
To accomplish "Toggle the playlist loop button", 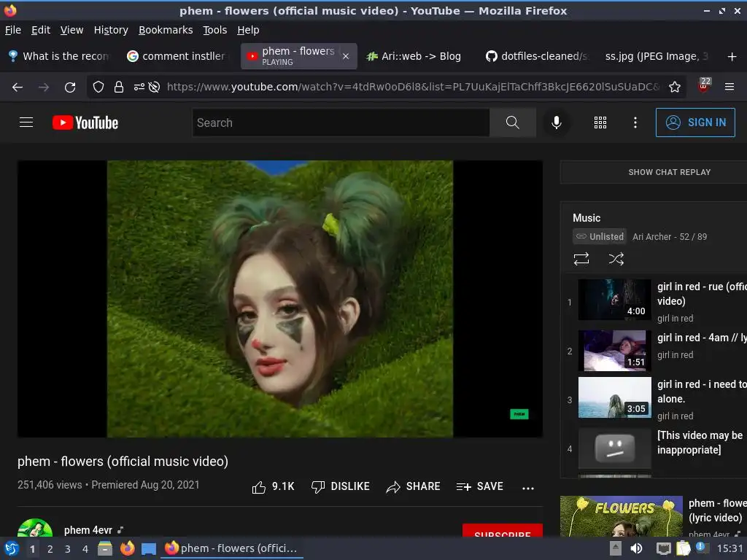I will click(x=581, y=259).
